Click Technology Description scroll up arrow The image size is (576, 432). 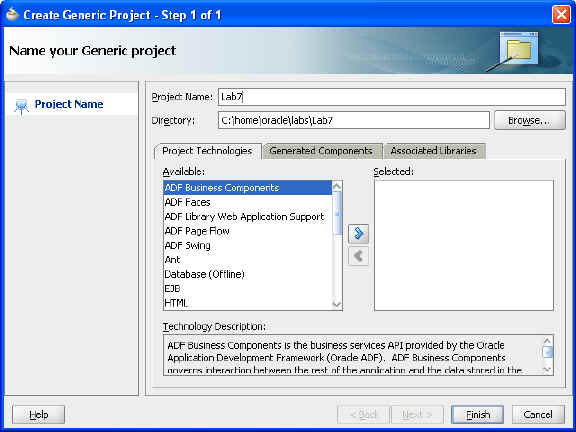547,341
